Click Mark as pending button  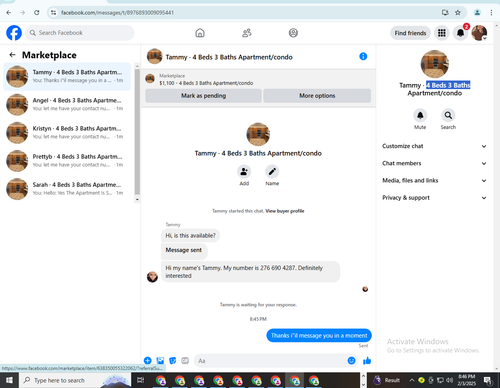pyautogui.click(x=203, y=96)
